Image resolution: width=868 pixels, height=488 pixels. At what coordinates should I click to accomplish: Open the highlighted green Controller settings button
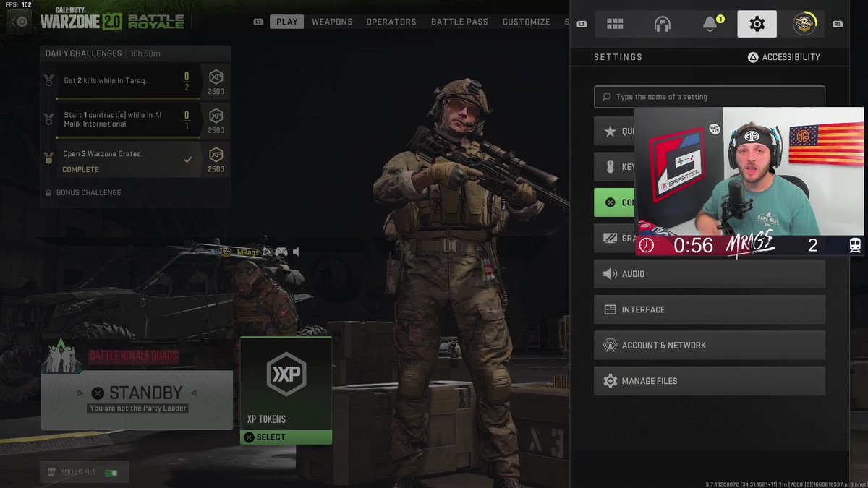[615, 202]
